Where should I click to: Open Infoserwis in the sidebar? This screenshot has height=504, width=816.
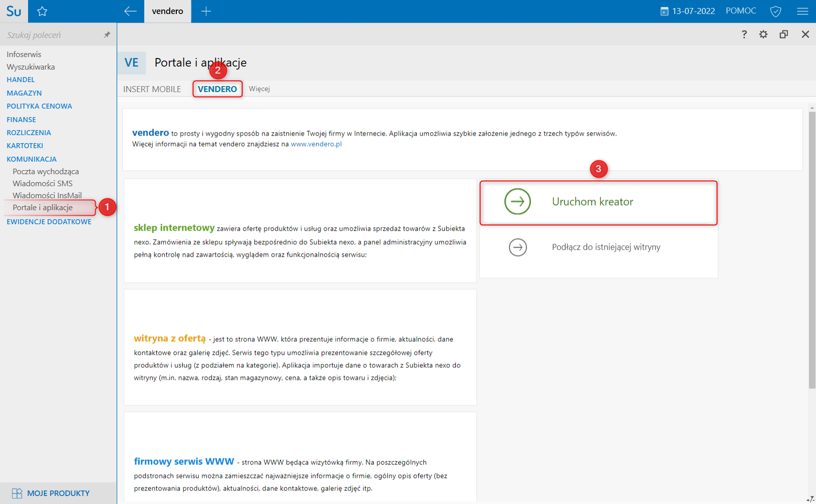click(24, 54)
